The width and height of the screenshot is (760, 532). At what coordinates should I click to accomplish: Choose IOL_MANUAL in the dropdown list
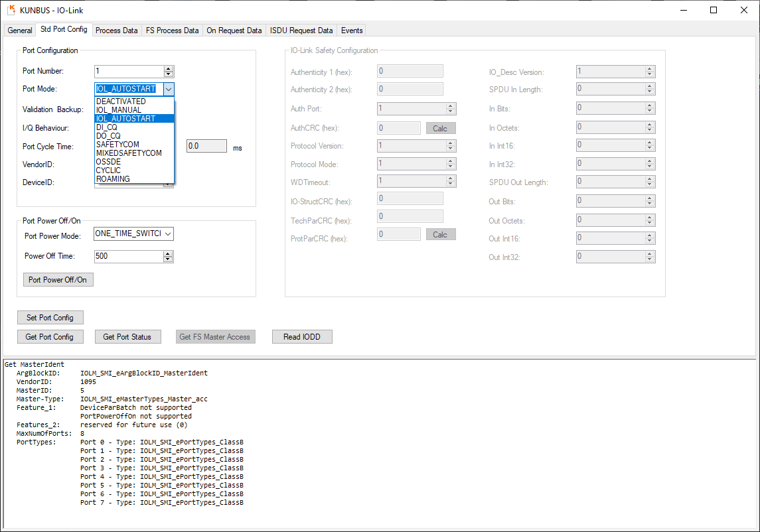click(x=119, y=110)
